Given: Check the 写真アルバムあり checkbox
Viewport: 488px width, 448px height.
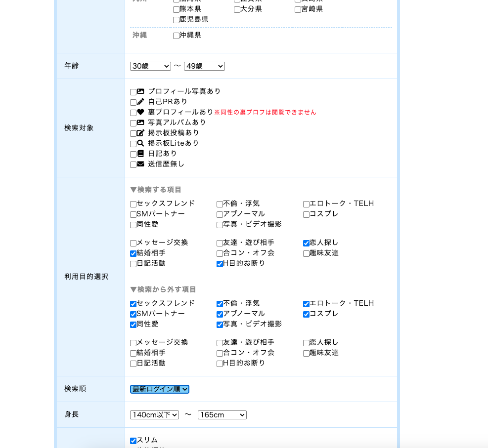Looking at the screenshot, I should pyautogui.click(x=133, y=123).
